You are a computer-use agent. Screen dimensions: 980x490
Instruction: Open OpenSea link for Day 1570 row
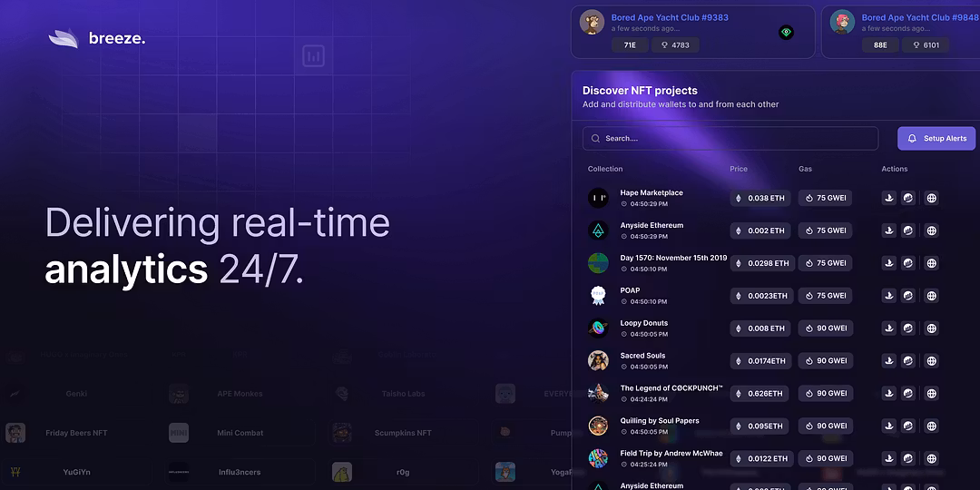point(888,263)
